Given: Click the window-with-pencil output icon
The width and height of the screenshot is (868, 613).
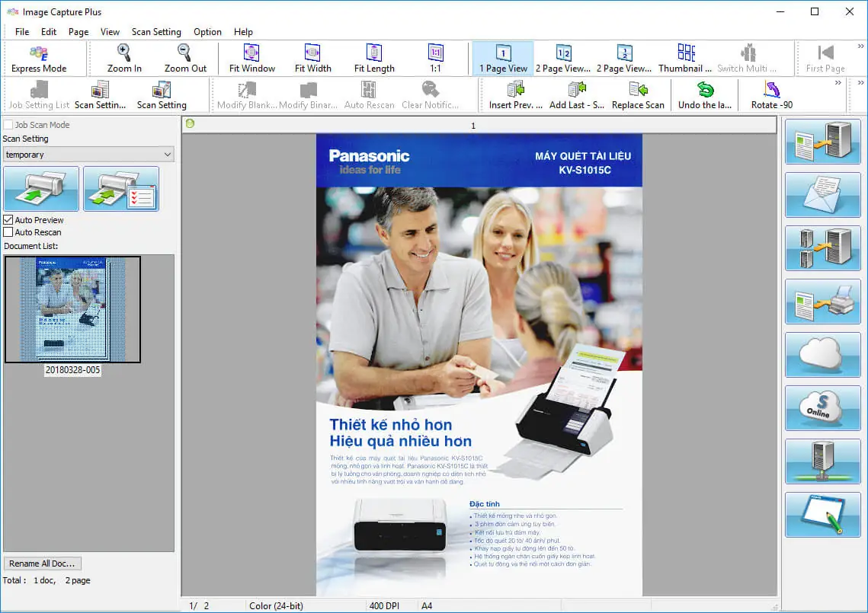Looking at the screenshot, I should [x=822, y=515].
